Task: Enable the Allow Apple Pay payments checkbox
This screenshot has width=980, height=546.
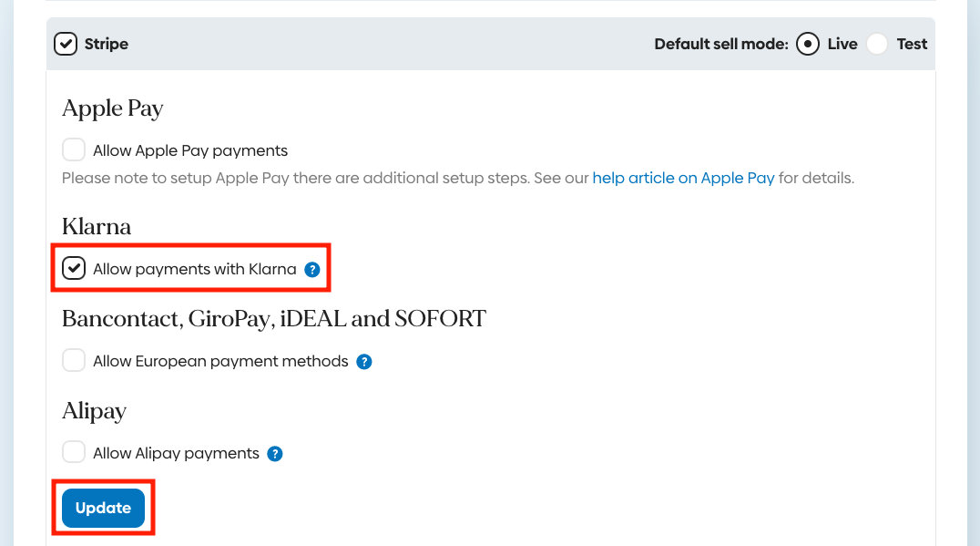Action: click(74, 150)
